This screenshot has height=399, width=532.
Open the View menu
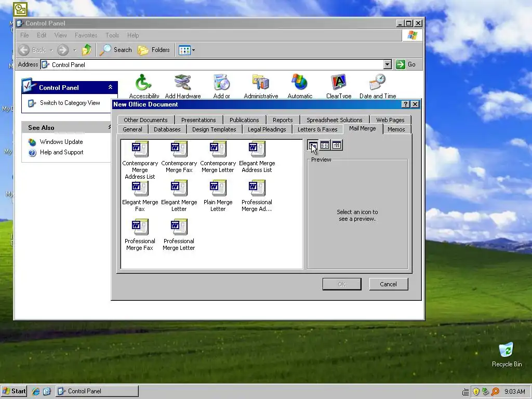60,35
